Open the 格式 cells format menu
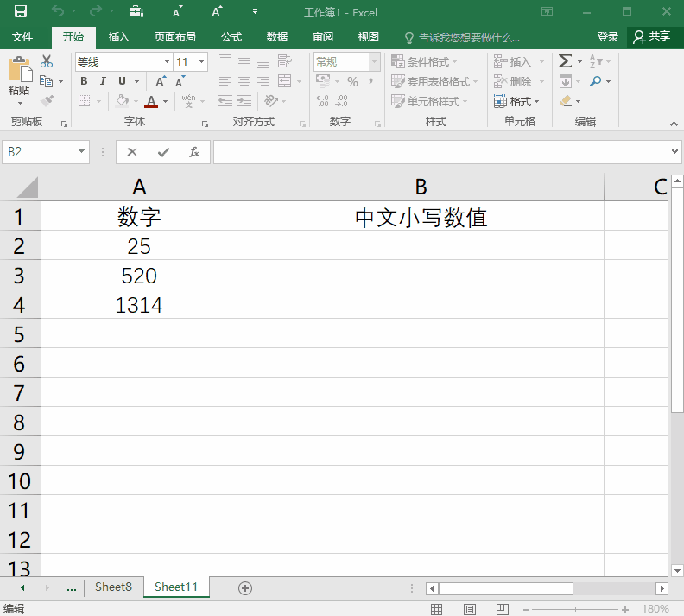The width and height of the screenshot is (684, 616). [517, 102]
